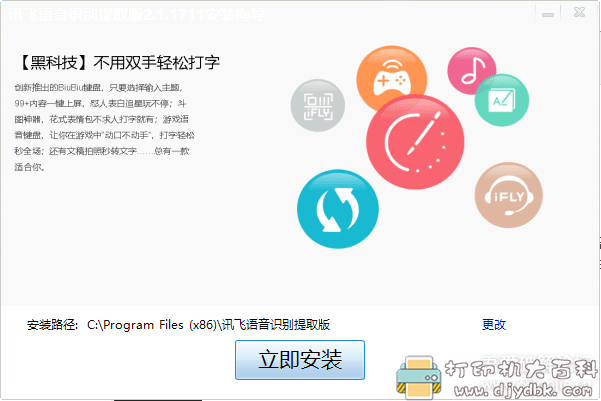Click the beige iFLY headset icon
Screen dimensions: 601x401
509,195
